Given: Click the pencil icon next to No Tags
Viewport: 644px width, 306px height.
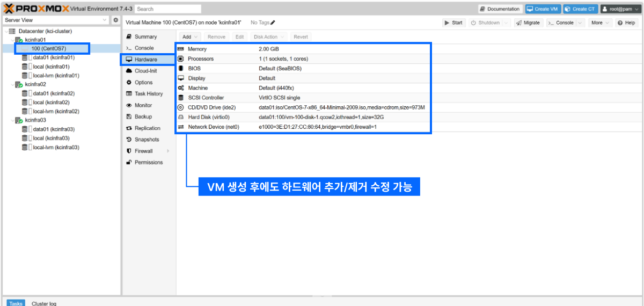Looking at the screenshot, I should 273,23.
